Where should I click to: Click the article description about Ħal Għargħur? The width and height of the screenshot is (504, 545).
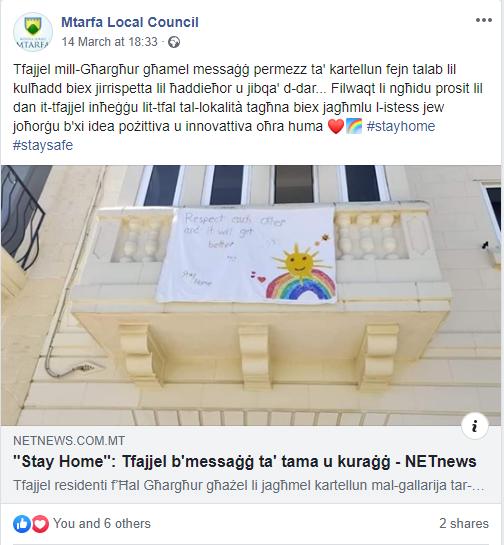pos(249,485)
